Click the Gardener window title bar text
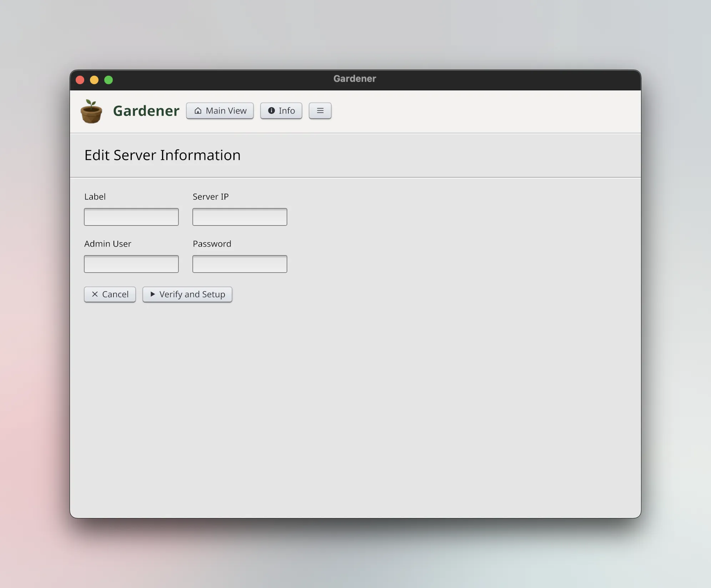The width and height of the screenshot is (711, 588). coord(355,79)
